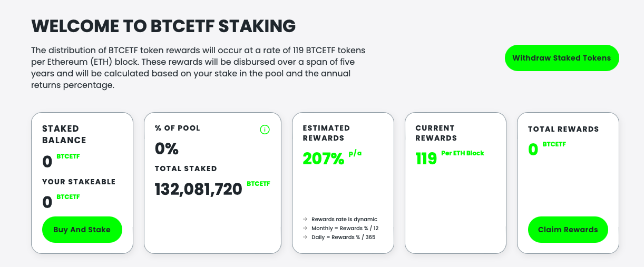Click the Estimated Rewards card heading
This screenshot has width=644, height=267.
pyautogui.click(x=327, y=133)
